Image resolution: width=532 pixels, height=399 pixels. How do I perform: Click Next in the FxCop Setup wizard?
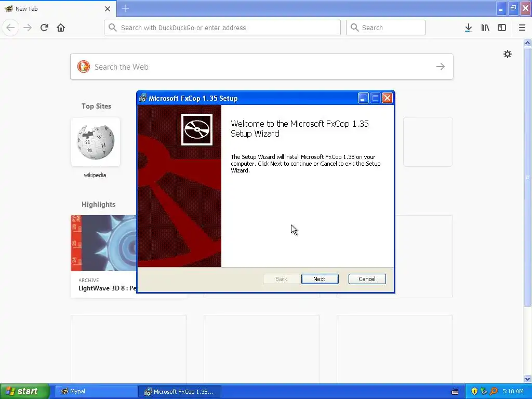(x=320, y=279)
